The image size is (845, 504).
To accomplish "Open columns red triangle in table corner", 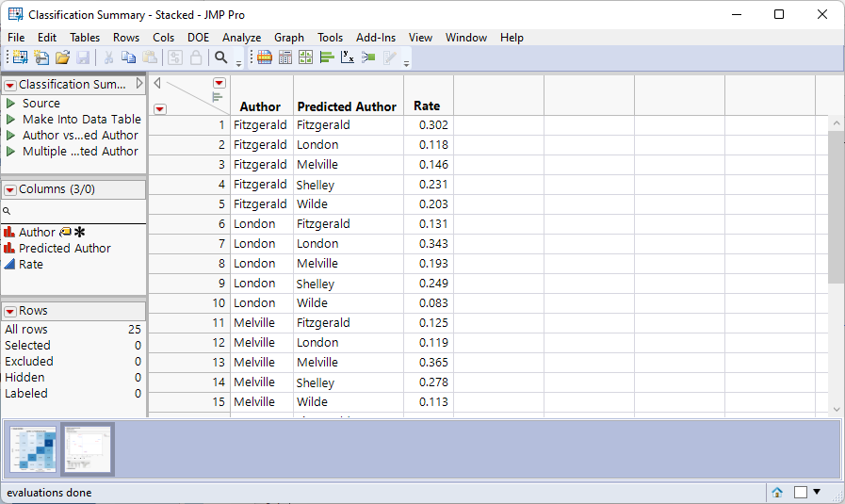I will [x=219, y=83].
